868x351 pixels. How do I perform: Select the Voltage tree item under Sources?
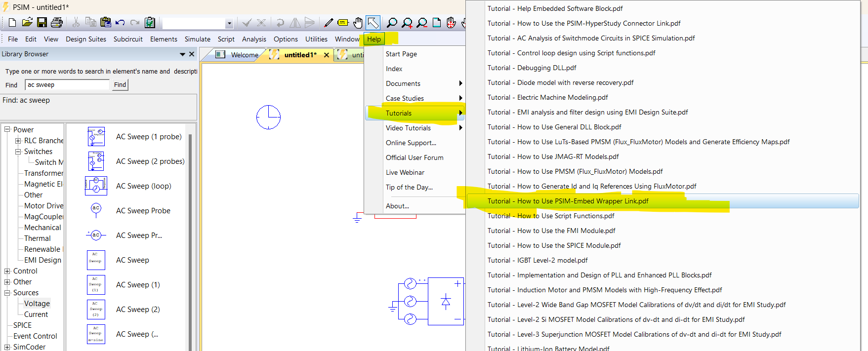[x=37, y=304]
